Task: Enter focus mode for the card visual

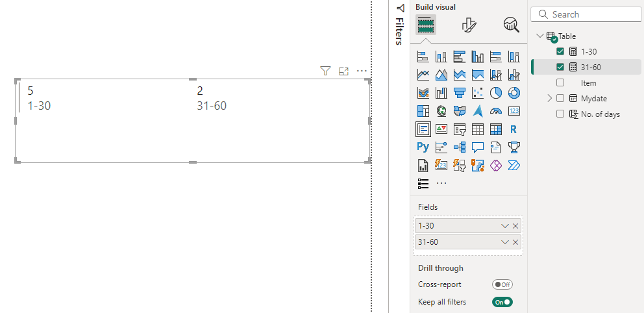Action: pos(343,71)
